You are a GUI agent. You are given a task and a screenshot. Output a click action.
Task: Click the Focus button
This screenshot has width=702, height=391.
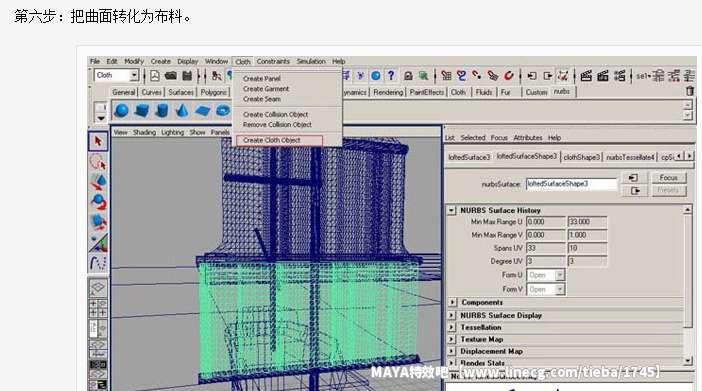click(x=668, y=178)
